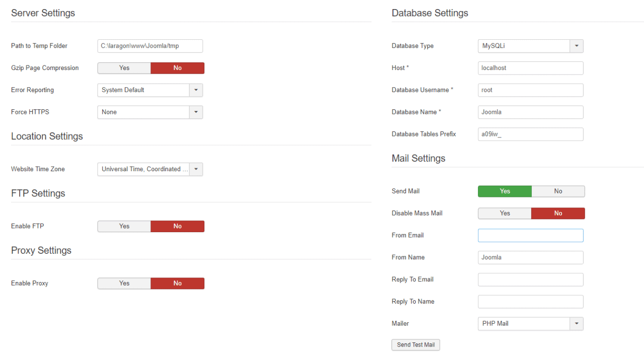Click the Enable Proxy label
The width and height of the screenshot is (644, 353).
coord(30,284)
